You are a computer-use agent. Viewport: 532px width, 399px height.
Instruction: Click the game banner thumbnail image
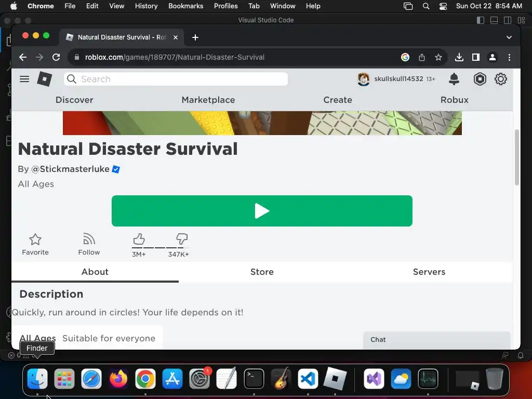[262, 123]
